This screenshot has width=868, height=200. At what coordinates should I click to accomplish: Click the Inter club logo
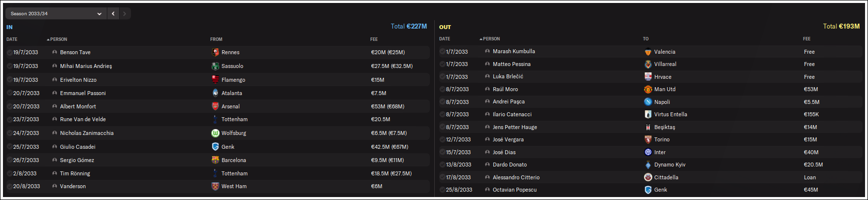[x=648, y=152]
